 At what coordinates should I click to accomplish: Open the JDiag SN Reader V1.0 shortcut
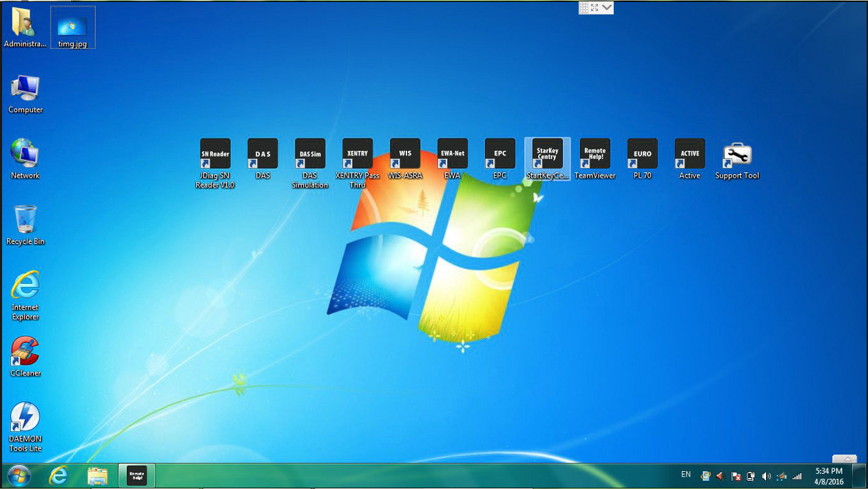point(215,163)
